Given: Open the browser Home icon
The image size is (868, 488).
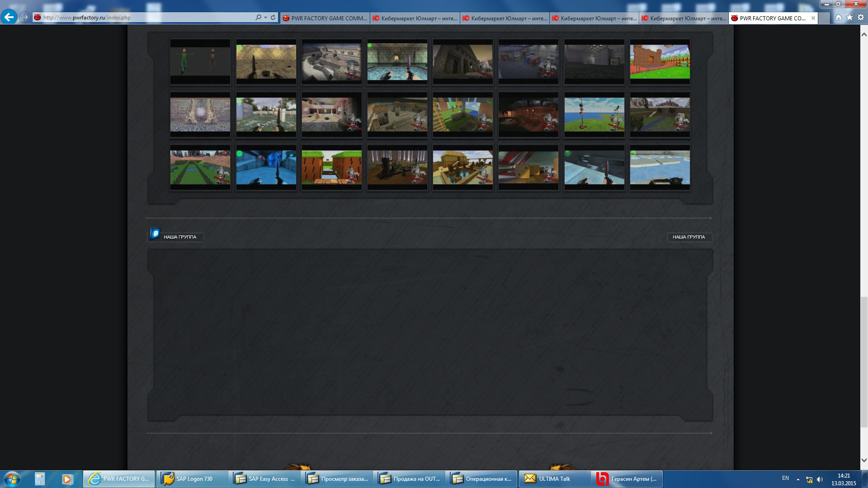Looking at the screenshot, I should pyautogui.click(x=839, y=17).
